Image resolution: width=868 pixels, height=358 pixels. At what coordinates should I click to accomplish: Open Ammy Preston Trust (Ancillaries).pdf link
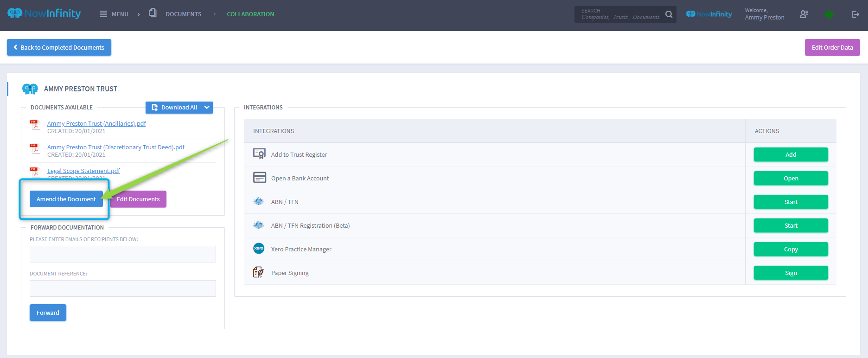96,123
